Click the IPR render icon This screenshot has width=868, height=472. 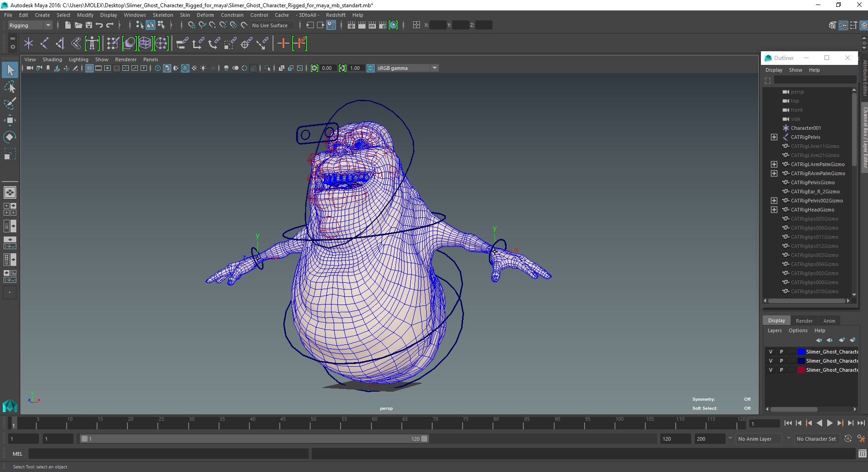click(372, 25)
